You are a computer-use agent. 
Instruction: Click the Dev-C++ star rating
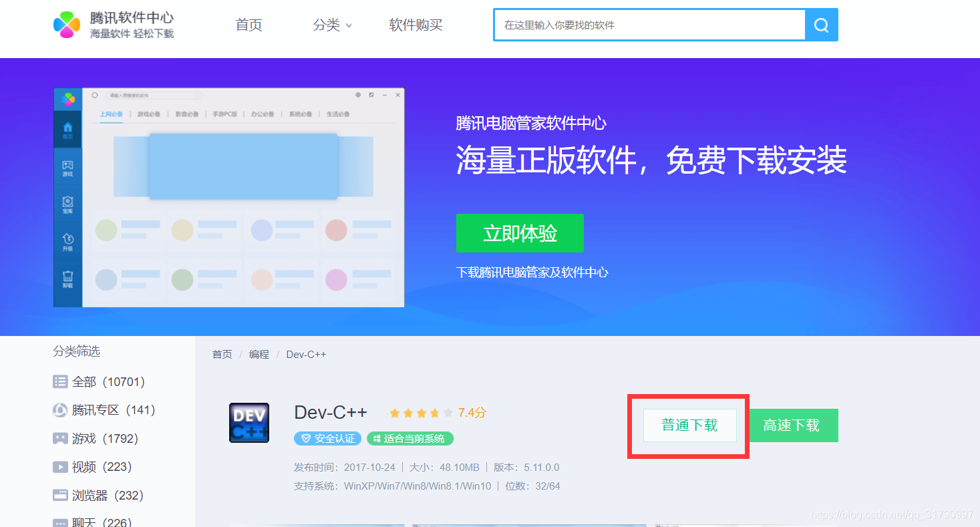pyautogui.click(x=422, y=413)
